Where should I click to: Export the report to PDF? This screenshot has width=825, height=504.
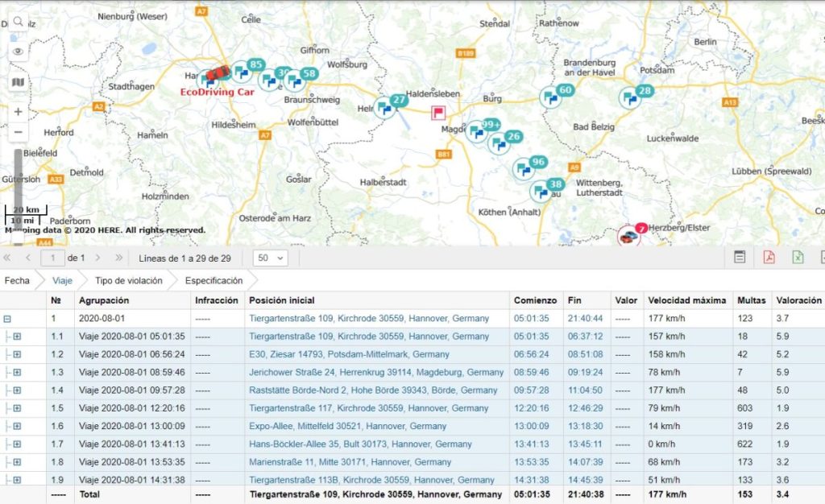[769, 258]
